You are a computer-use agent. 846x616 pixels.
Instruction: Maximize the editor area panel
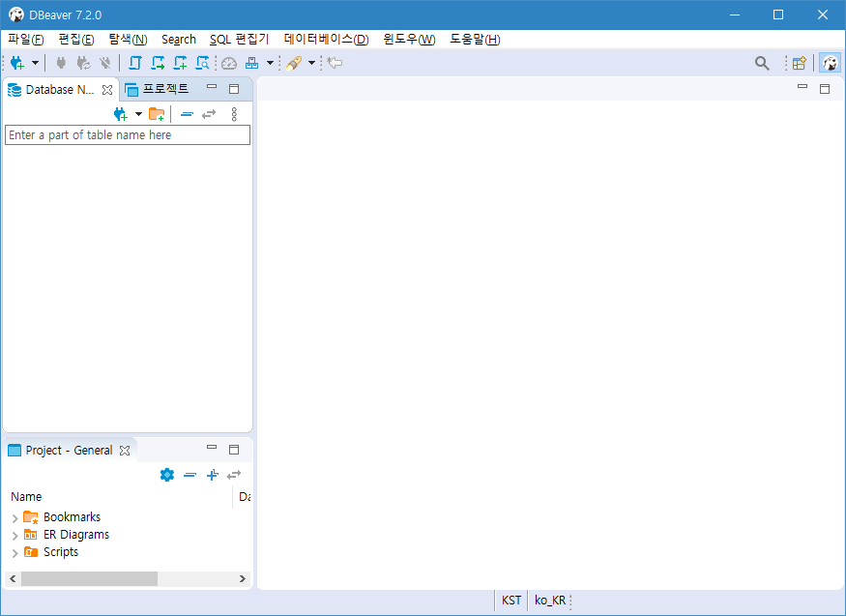point(825,89)
